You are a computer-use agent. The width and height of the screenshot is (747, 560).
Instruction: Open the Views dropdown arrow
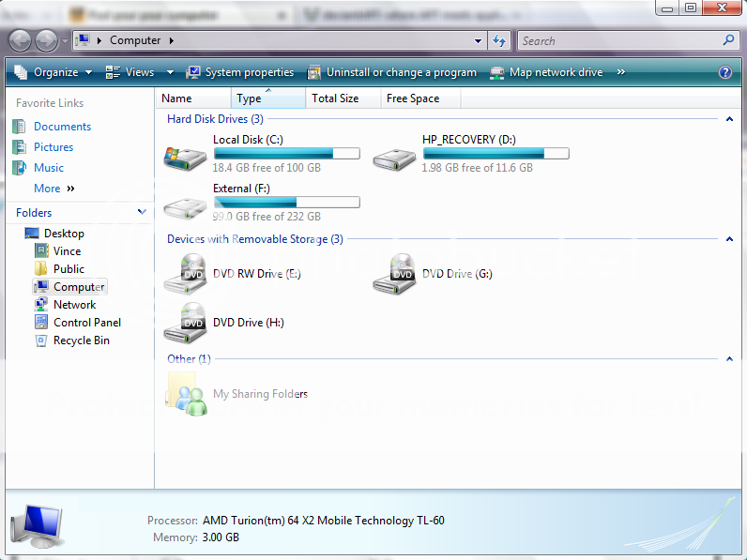tap(170, 72)
